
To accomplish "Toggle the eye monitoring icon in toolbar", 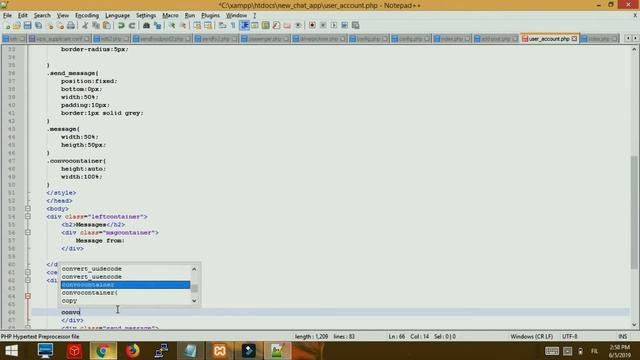I will pos(298,26).
